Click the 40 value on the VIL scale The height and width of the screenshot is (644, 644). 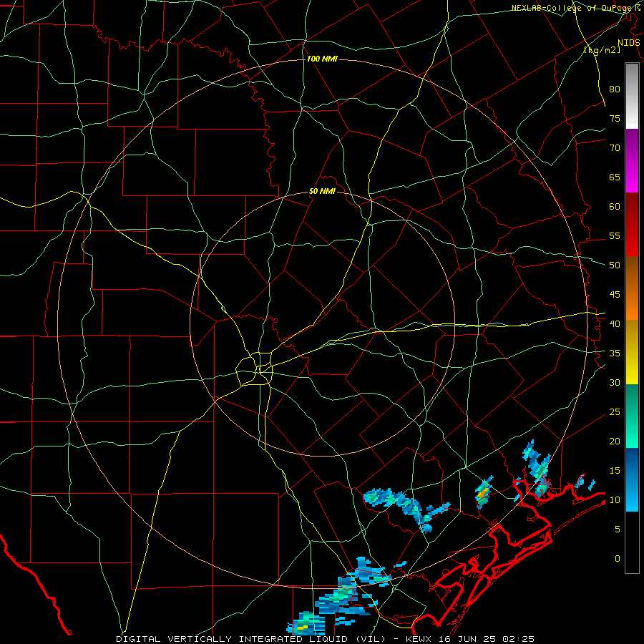tap(615, 324)
